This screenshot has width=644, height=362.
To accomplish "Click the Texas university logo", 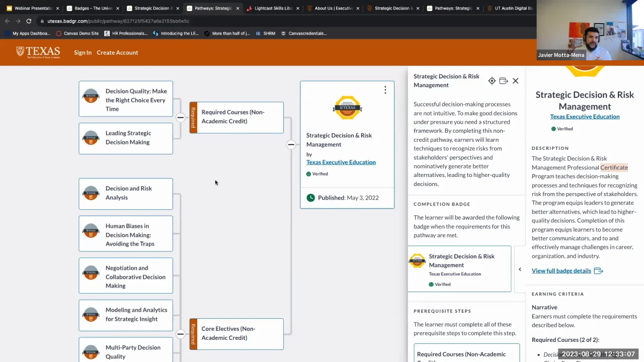I will click(38, 52).
